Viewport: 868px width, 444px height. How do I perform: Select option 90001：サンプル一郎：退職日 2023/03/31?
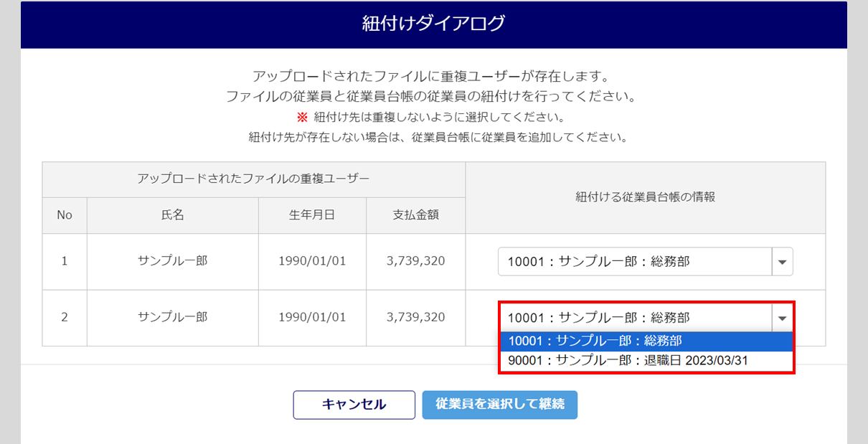(x=646, y=360)
